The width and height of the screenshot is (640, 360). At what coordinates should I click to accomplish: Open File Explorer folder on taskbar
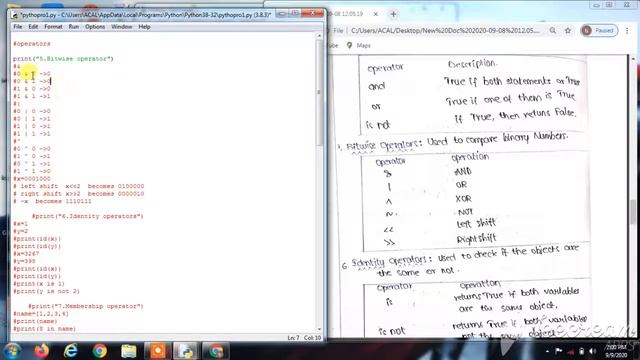coord(129,351)
